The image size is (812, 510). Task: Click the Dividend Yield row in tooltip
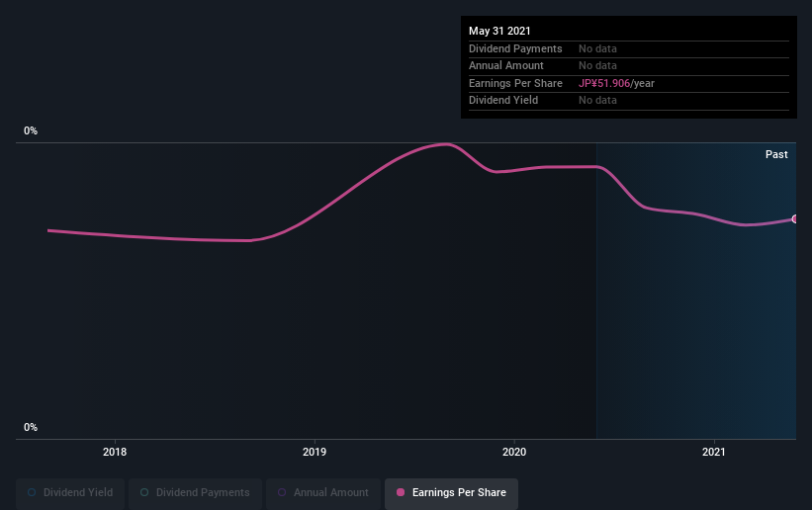pos(629,101)
